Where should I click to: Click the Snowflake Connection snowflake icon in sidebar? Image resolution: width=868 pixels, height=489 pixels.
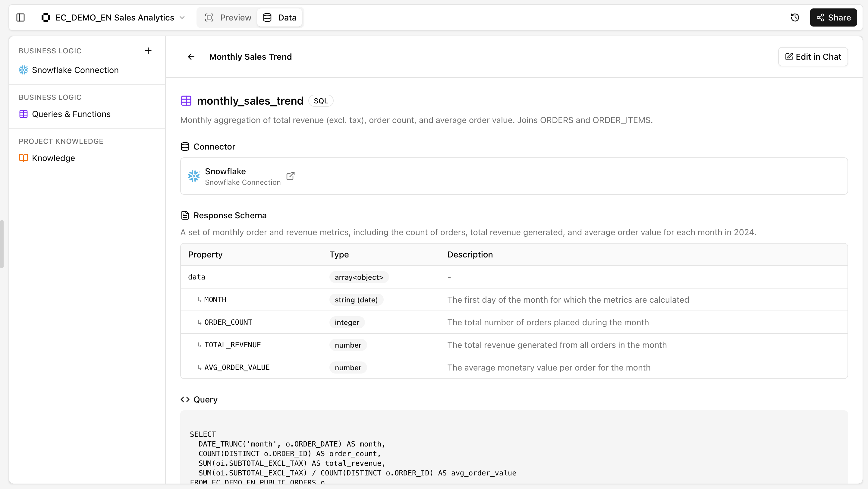[x=23, y=70]
